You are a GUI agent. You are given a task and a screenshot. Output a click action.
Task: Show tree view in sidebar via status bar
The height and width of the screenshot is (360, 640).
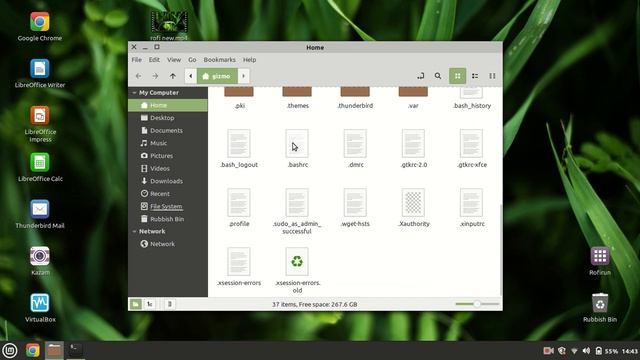[x=150, y=304]
